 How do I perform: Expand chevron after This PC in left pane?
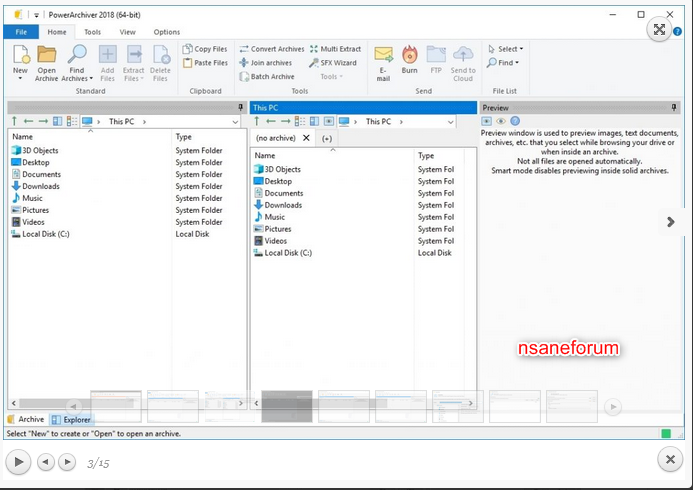point(144,122)
